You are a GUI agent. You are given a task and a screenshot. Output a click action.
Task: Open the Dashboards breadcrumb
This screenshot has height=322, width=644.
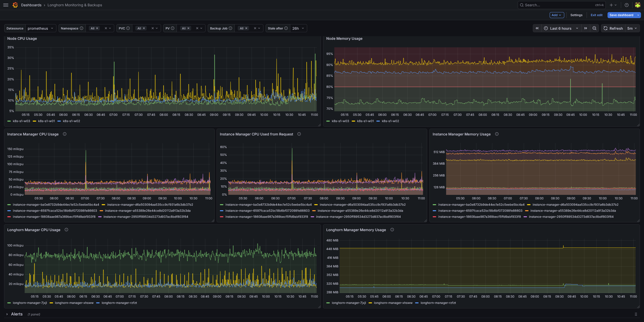[x=31, y=5]
